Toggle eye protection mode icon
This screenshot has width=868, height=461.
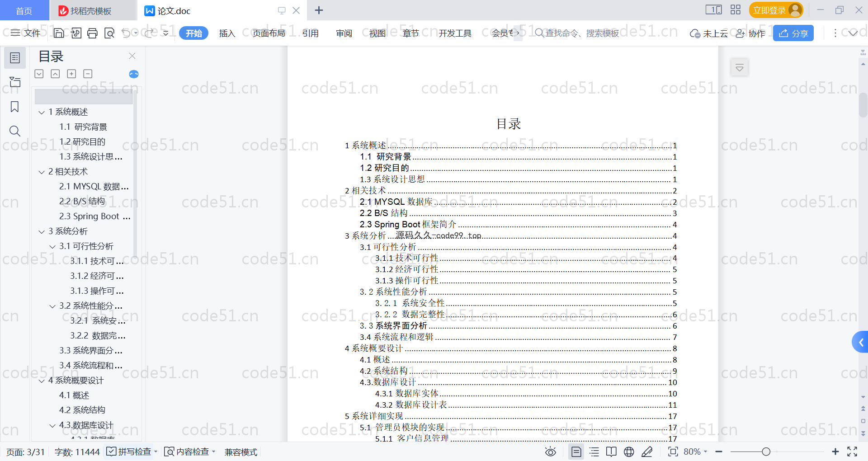pyautogui.click(x=550, y=452)
